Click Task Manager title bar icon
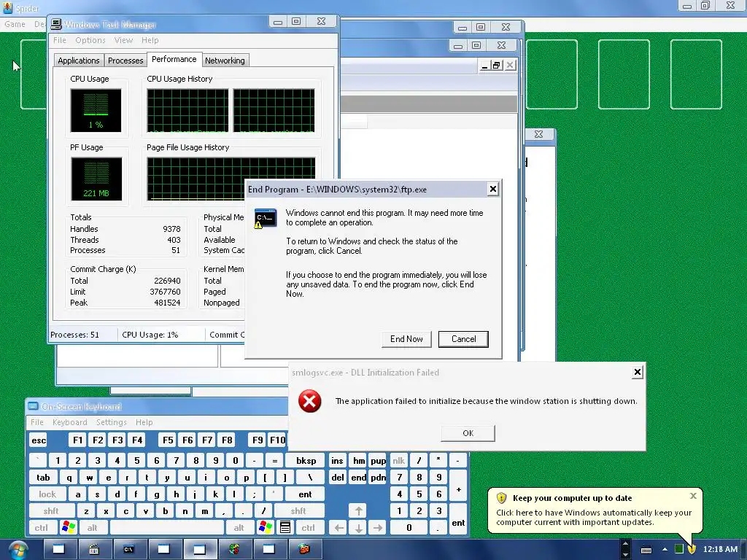The image size is (747, 560). coord(56,24)
